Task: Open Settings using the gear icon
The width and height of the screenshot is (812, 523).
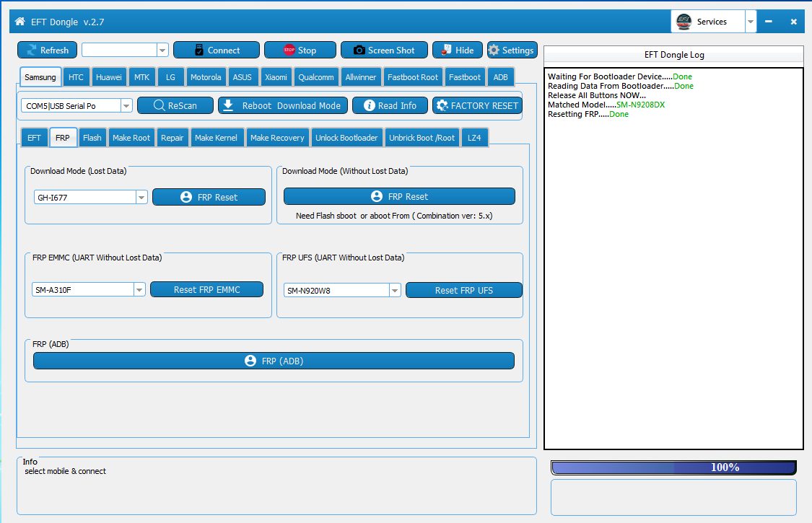Action: click(512, 50)
